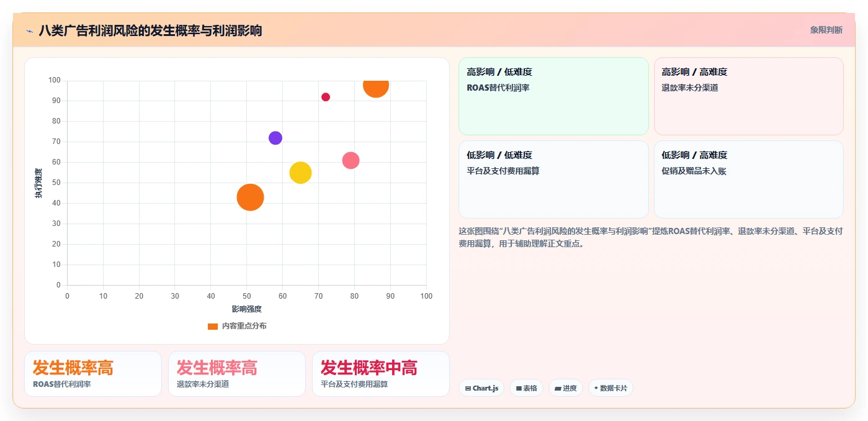This screenshot has height=421, width=868.
Task: Click the description paragraph starting 这张图围绕
Action: coord(651,237)
